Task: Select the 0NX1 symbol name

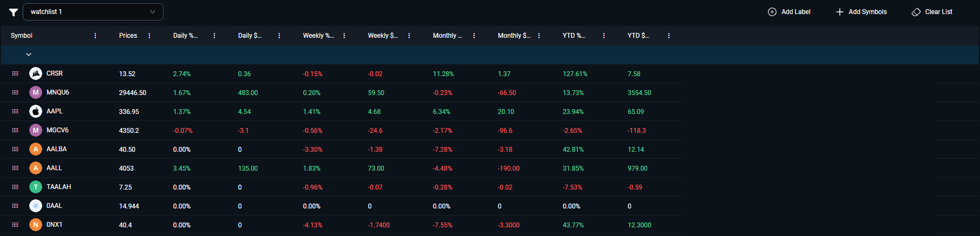Action: tap(54, 225)
